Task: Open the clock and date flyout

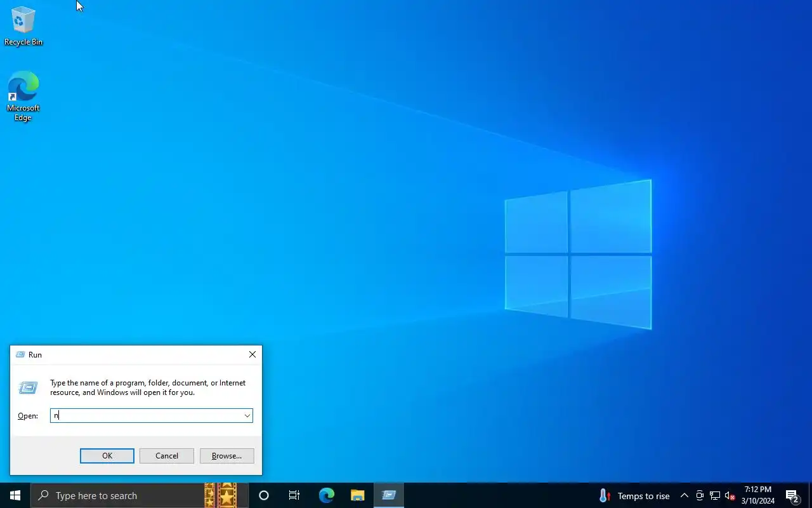Action: [758, 495]
